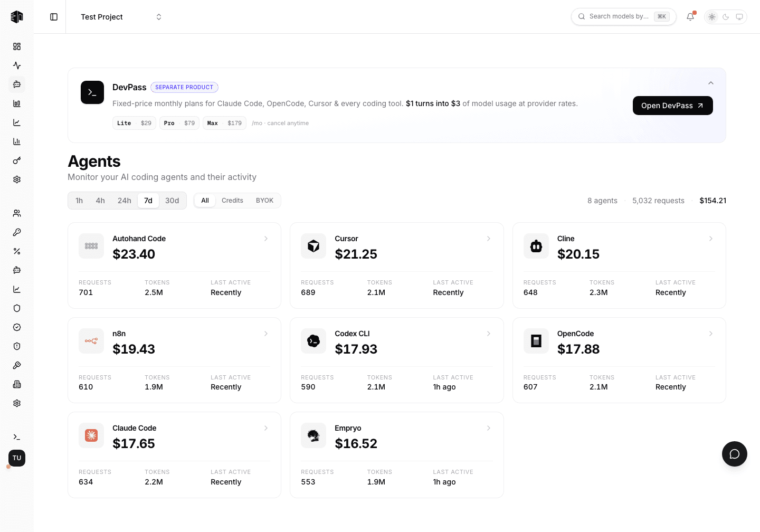The image size is (760, 532).
Task: Open Codex CLI details with its chevron arrow
Action: pyautogui.click(x=489, y=334)
